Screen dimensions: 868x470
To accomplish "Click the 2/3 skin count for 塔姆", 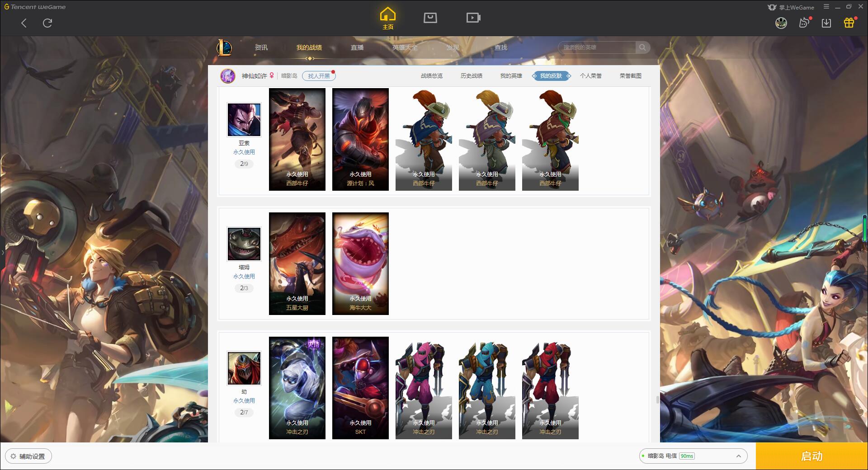I will pos(244,288).
